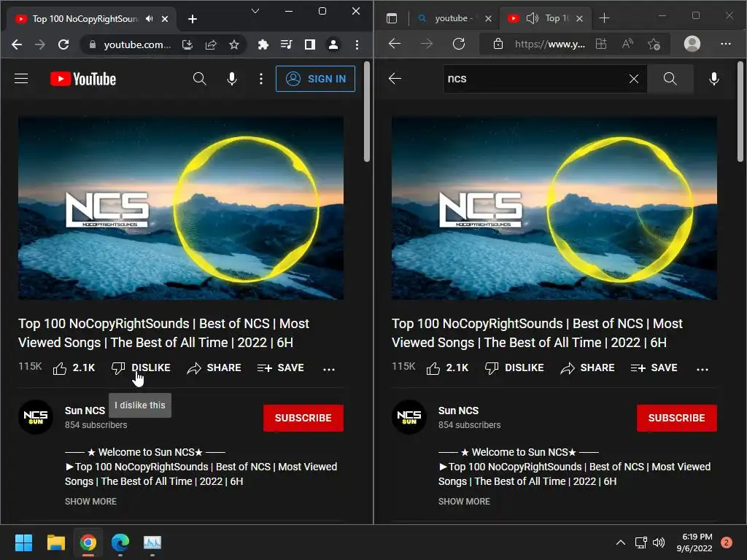Show hidden system tray icons
The width and height of the screenshot is (747, 560).
coord(620,542)
